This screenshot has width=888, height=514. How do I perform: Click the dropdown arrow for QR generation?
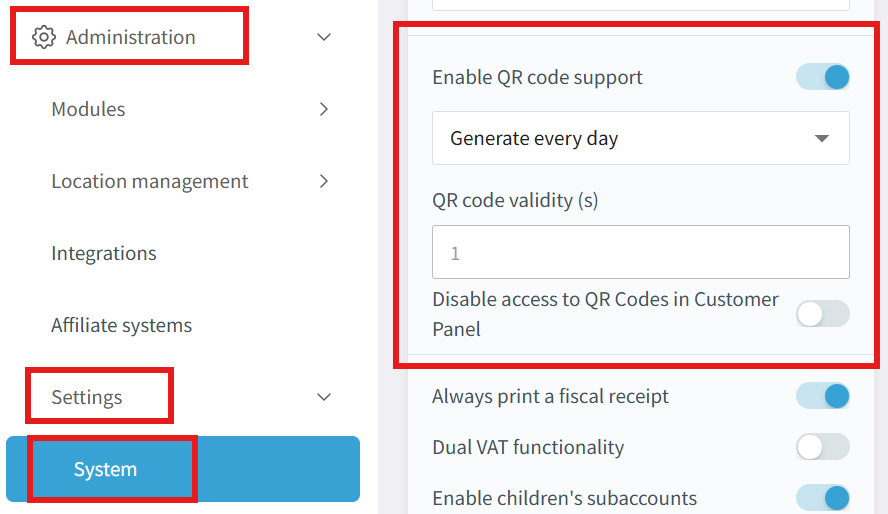coord(822,138)
